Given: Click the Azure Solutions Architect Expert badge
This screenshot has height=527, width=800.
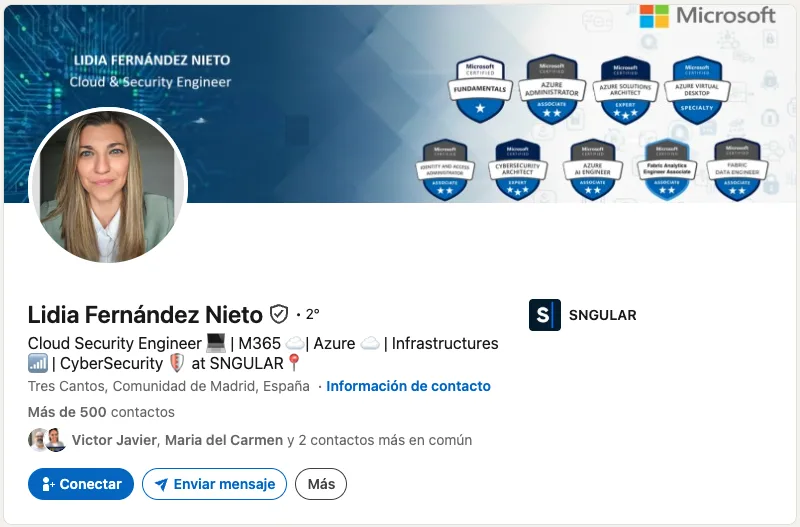Looking at the screenshot, I should (626, 90).
